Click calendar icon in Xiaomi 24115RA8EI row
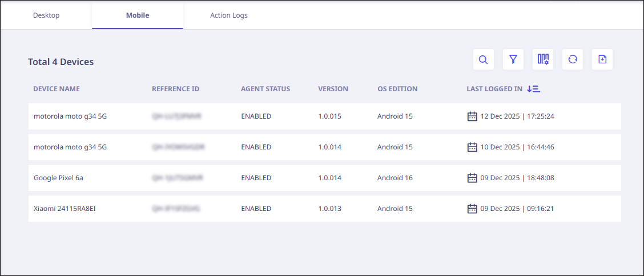 (472, 209)
